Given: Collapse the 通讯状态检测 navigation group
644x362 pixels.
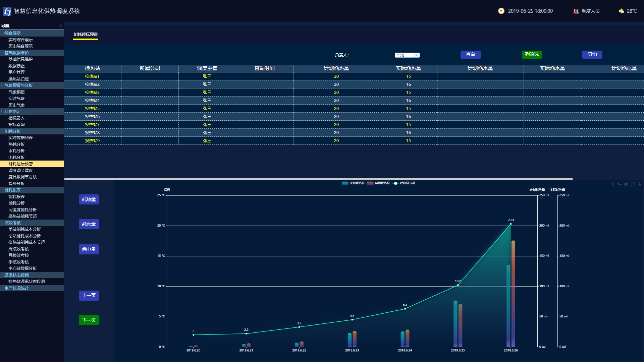Looking at the screenshot, I should [x=32, y=275].
